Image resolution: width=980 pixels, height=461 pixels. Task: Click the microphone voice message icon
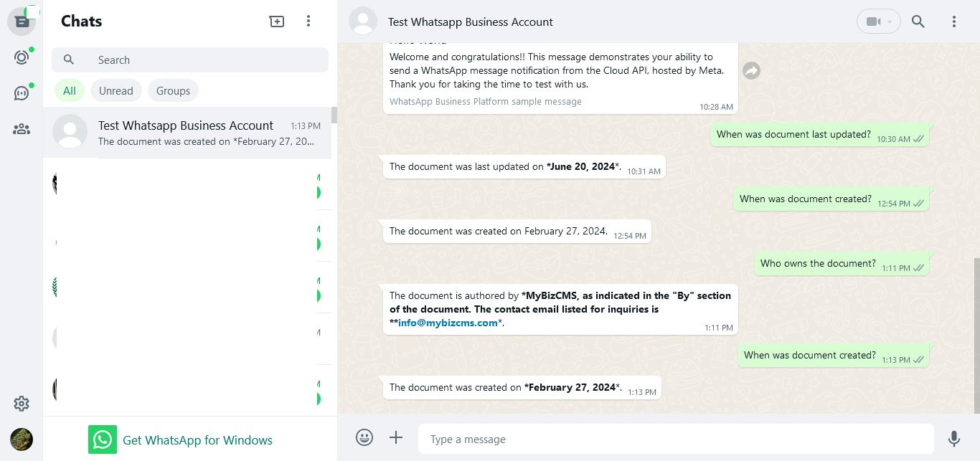click(x=953, y=439)
